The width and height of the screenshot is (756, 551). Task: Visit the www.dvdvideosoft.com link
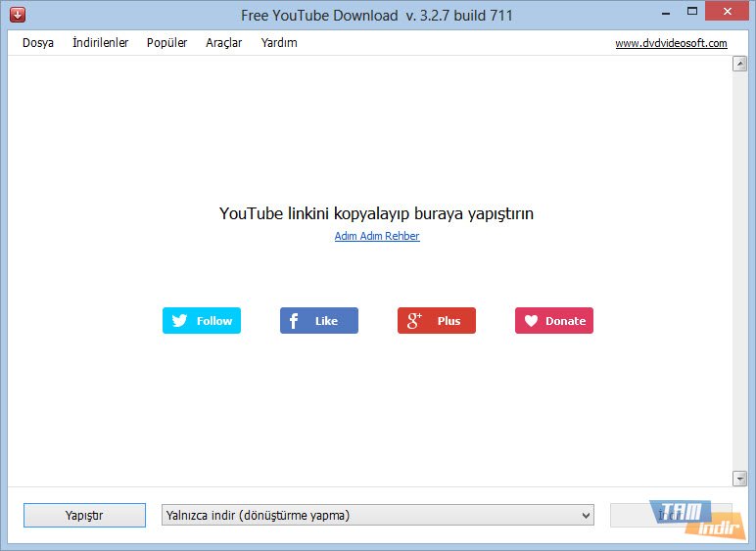pyautogui.click(x=671, y=43)
